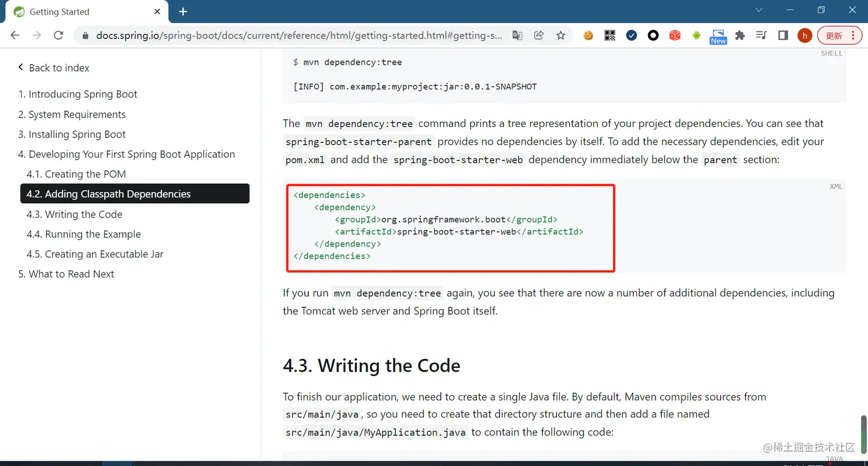Jump to 4.5. Creating an Executable Jar

[x=95, y=254]
